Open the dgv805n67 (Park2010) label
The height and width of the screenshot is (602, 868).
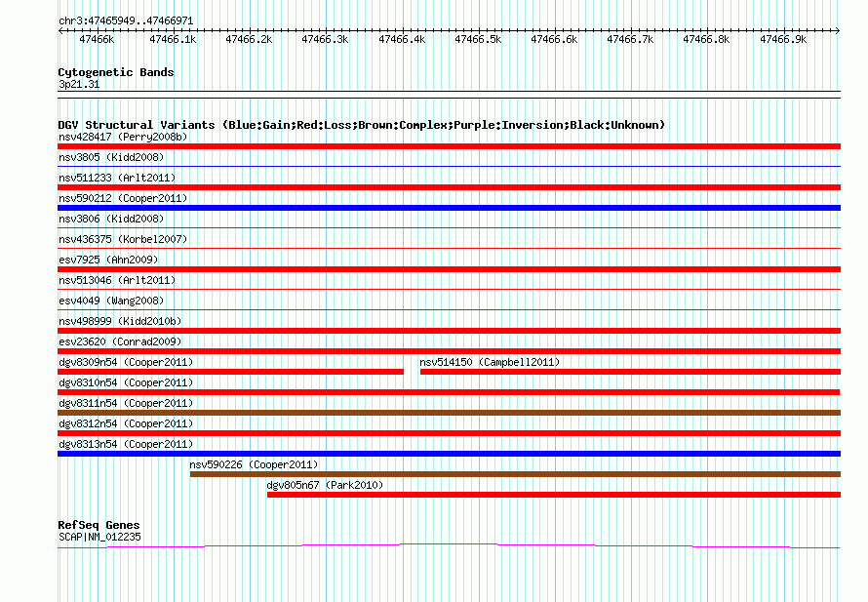(325, 485)
